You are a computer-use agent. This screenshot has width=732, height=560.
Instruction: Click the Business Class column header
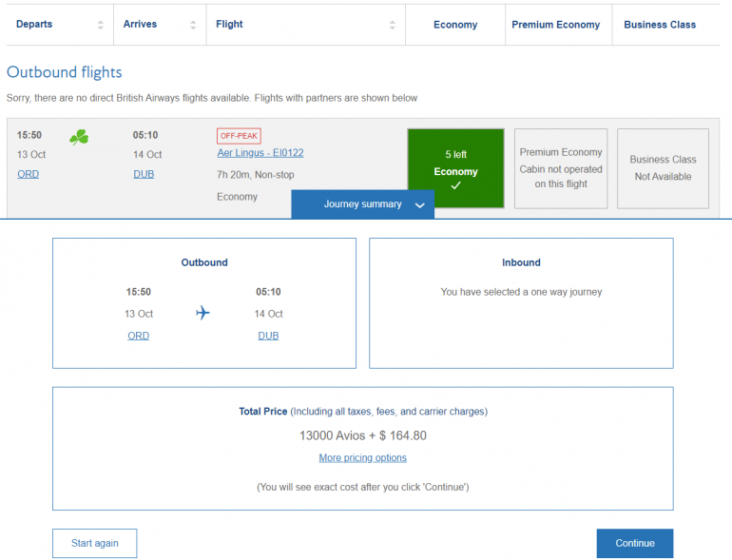click(660, 25)
